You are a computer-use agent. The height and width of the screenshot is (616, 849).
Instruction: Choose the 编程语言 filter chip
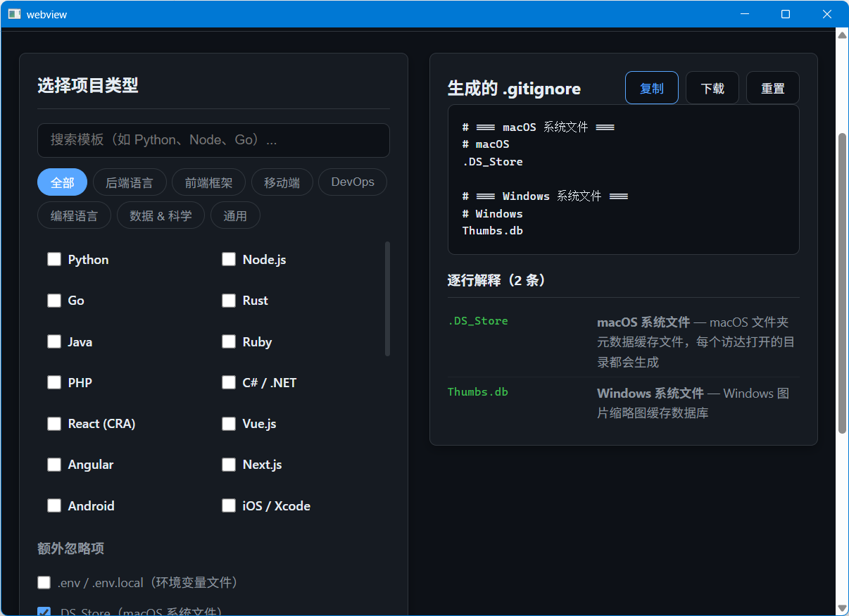click(74, 215)
